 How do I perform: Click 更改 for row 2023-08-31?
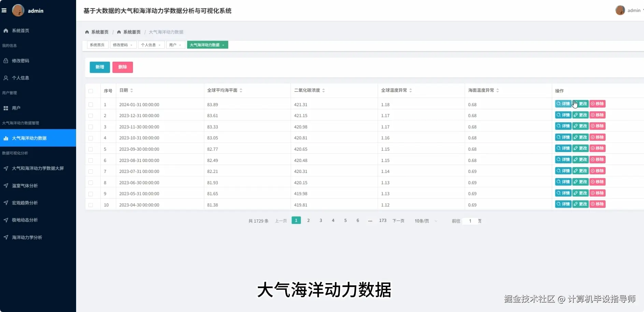[x=580, y=160]
